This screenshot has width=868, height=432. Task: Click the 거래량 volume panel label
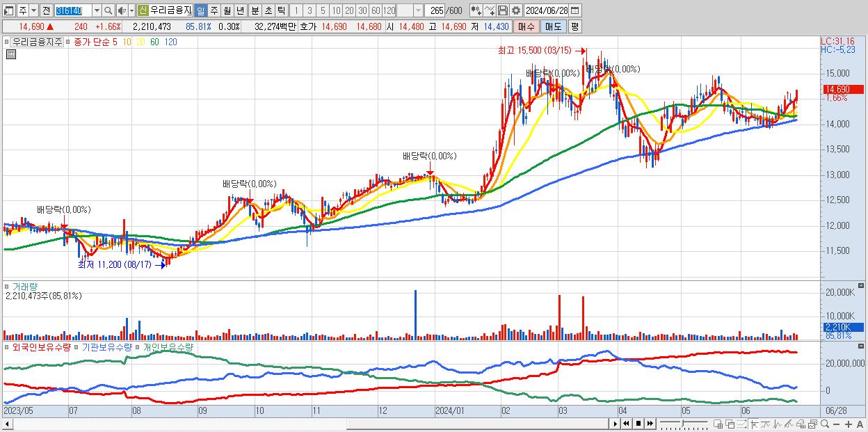24,286
